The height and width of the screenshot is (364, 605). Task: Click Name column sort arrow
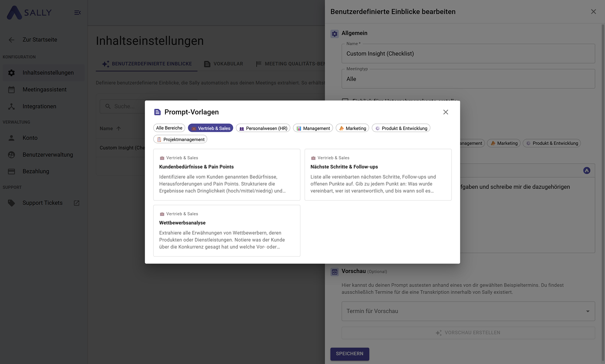tap(119, 128)
